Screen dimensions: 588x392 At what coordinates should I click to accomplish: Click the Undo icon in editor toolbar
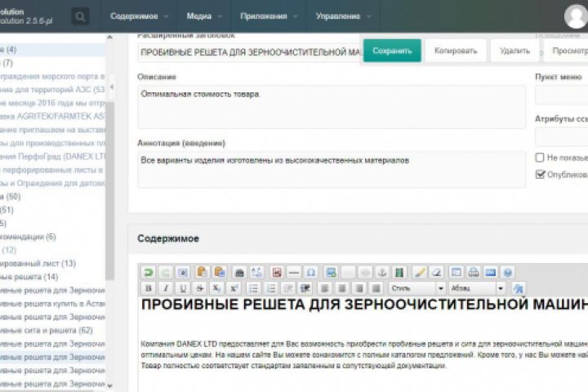tap(149, 272)
